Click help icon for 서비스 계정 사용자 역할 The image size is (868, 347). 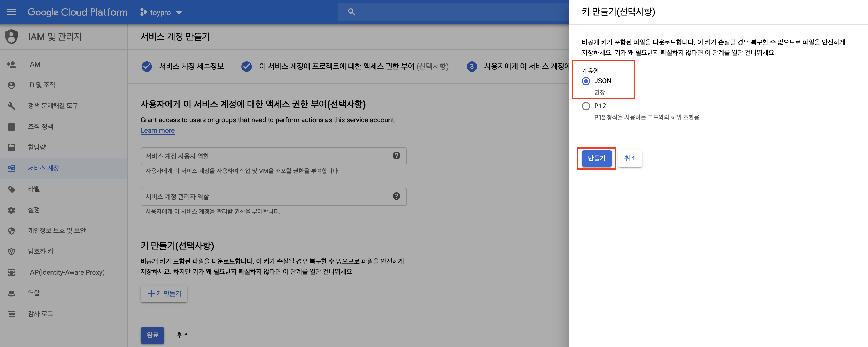[396, 156]
